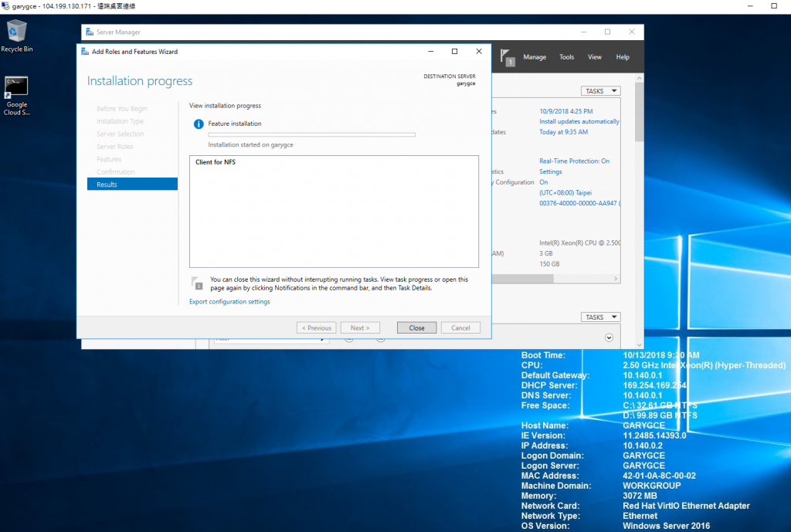Click the Server Manager notifications flag icon
This screenshot has width=791, height=532.
click(507, 57)
